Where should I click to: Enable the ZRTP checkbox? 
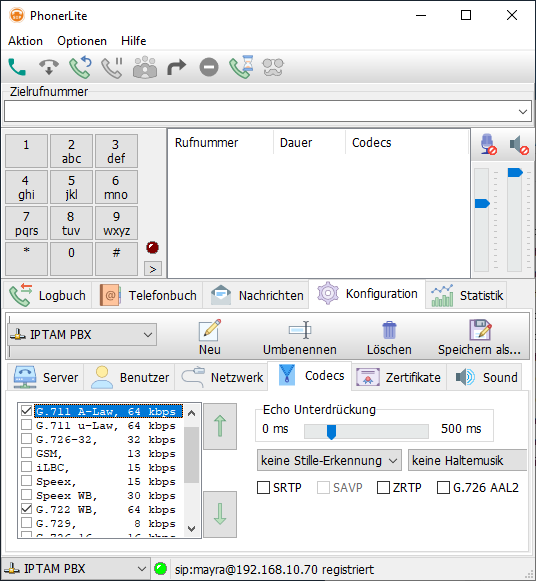(383, 488)
